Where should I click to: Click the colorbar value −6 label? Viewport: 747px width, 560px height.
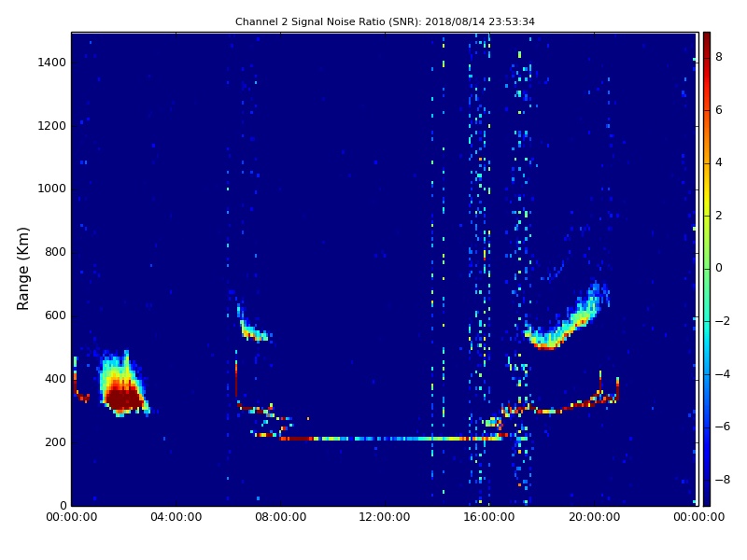(x=723, y=427)
